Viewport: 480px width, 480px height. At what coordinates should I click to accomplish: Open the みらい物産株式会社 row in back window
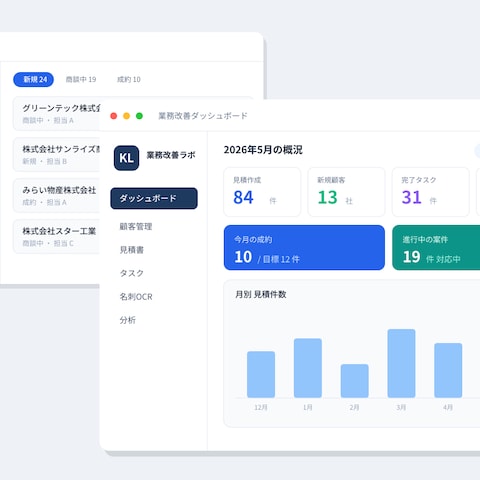pyautogui.click(x=56, y=196)
